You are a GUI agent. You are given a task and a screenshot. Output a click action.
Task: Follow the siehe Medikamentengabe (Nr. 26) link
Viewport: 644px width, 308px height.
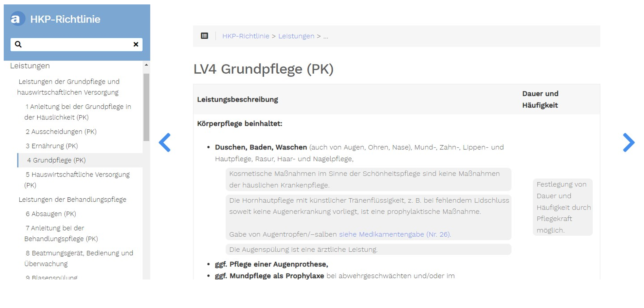tap(394, 234)
